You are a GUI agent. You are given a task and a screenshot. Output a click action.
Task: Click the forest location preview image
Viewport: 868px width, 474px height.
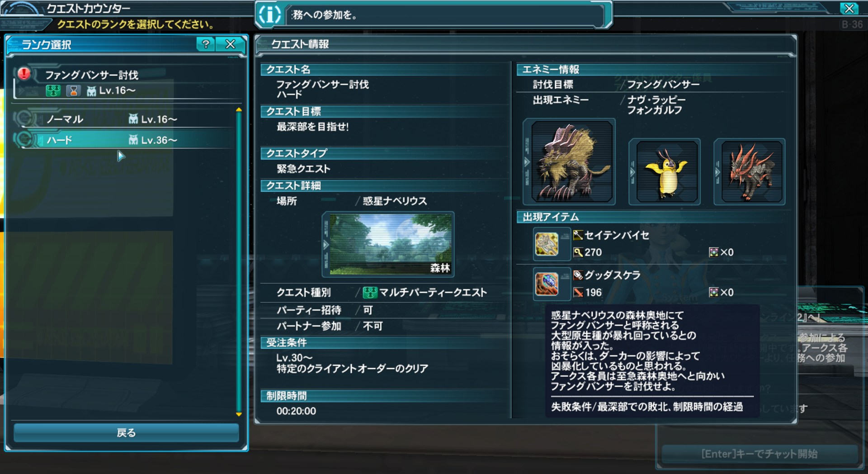tap(391, 244)
